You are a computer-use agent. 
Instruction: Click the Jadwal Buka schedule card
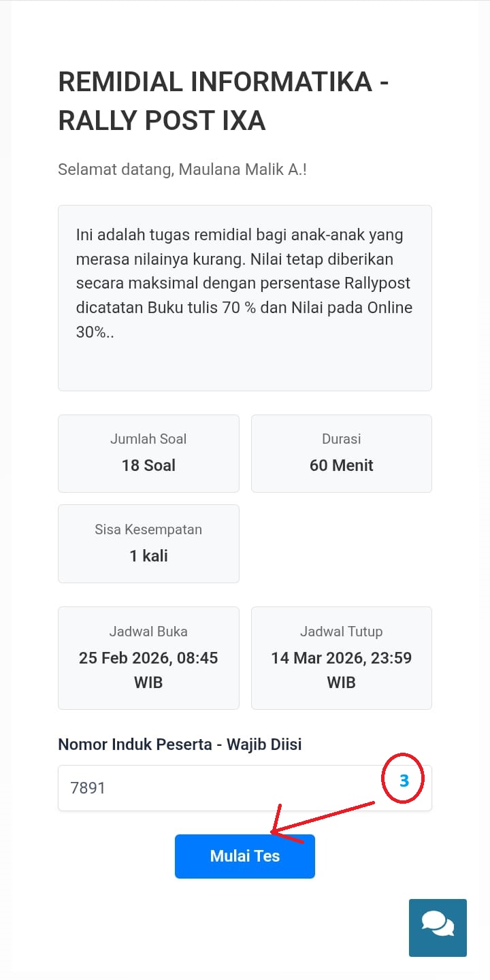click(148, 657)
